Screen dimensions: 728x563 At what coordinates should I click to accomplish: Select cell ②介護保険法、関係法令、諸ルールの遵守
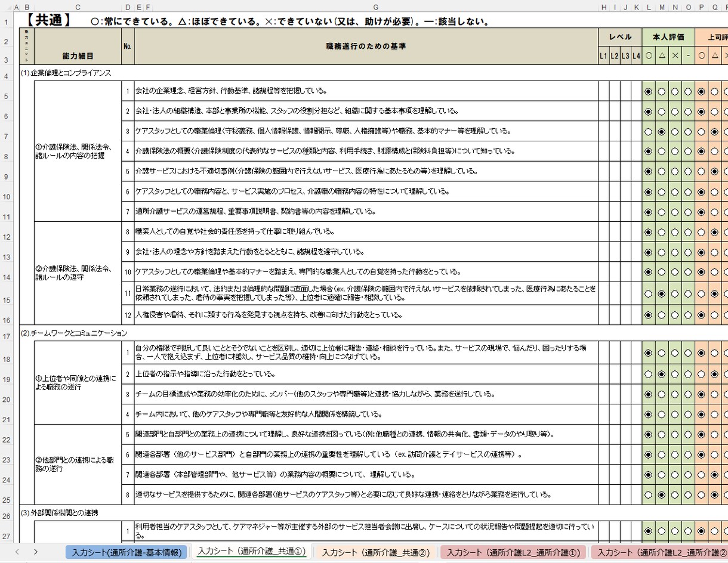[x=78, y=273]
